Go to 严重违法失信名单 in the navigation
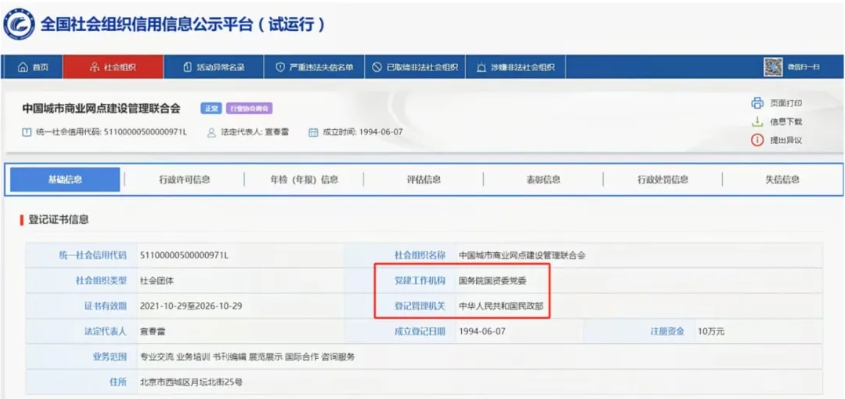 click(314, 67)
